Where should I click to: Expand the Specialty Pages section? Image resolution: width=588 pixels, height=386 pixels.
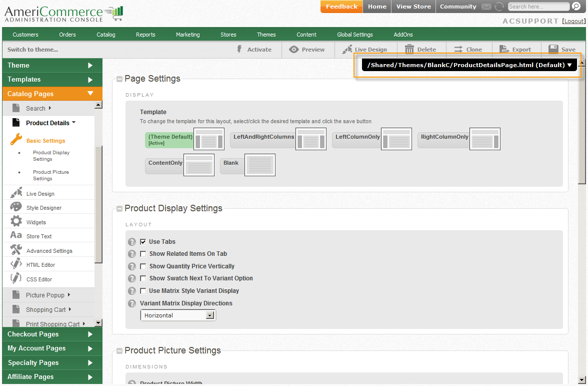pyautogui.click(x=52, y=362)
